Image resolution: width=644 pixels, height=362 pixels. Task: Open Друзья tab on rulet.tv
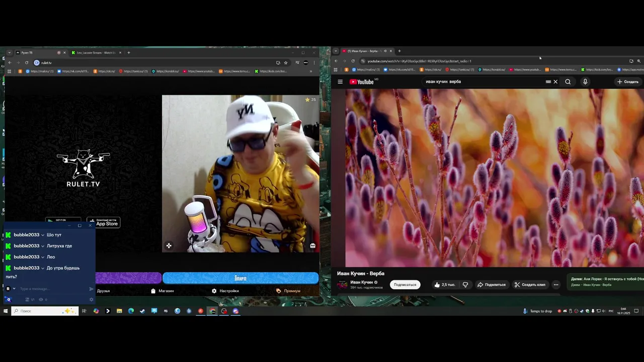point(103,291)
